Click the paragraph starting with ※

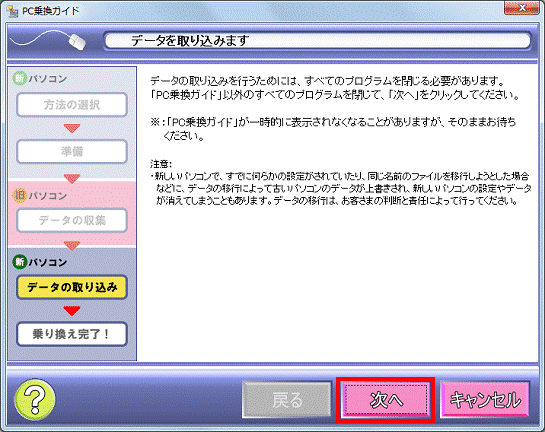(333, 129)
